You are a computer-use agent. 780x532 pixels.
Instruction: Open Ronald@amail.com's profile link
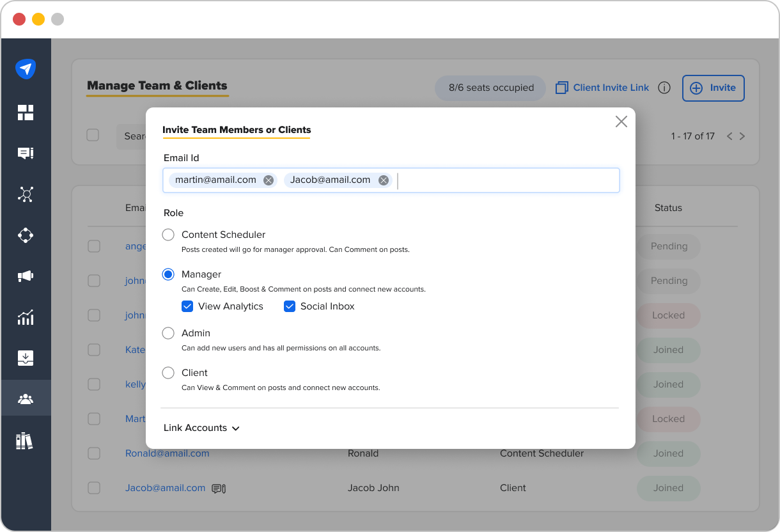[x=167, y=453]
